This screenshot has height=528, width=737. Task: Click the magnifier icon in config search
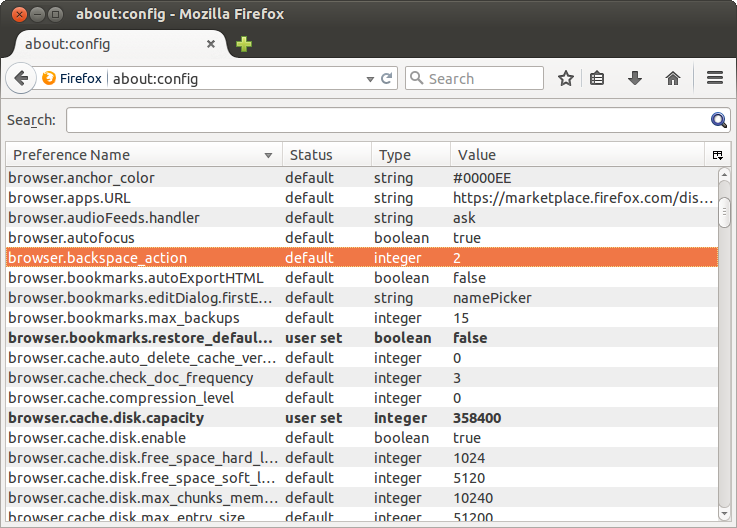pyautogui.click(x=718, y=120)
